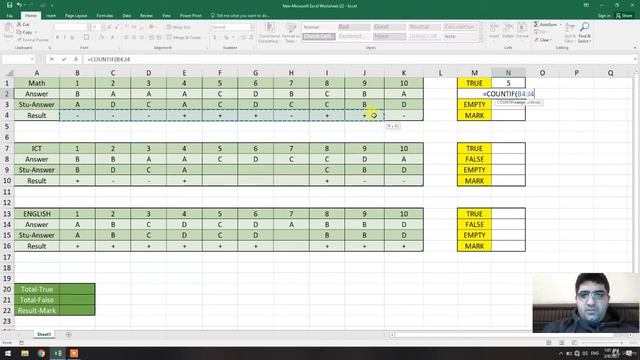Switch to the Data tab
The height and width of the screenshot is (360, 640).
pos(127,16)
